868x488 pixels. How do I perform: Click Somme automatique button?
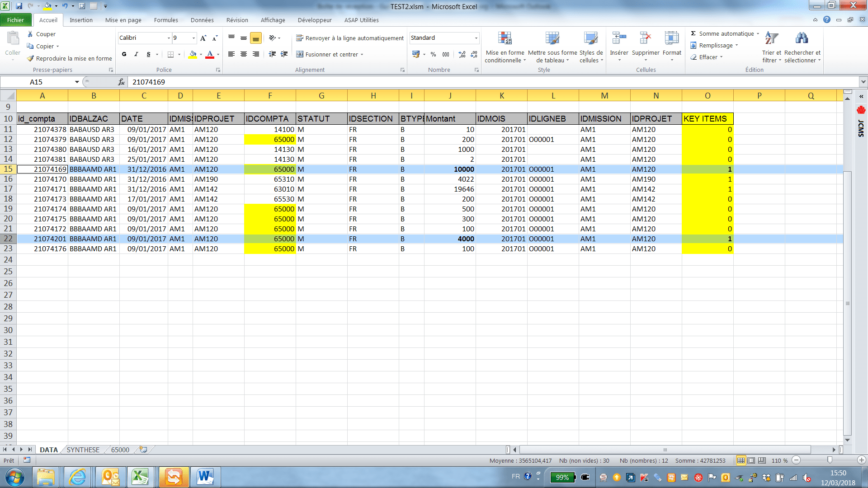click(722, 33)
